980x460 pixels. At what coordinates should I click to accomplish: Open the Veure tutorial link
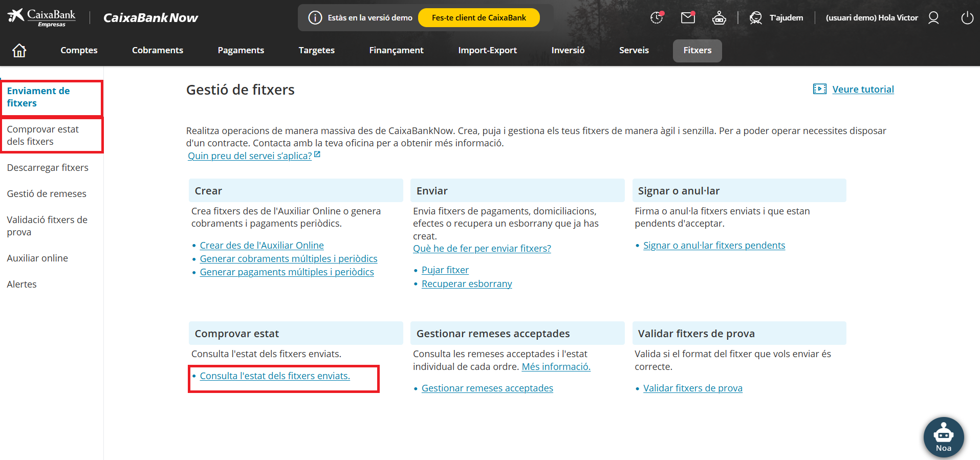coord(863,90)
